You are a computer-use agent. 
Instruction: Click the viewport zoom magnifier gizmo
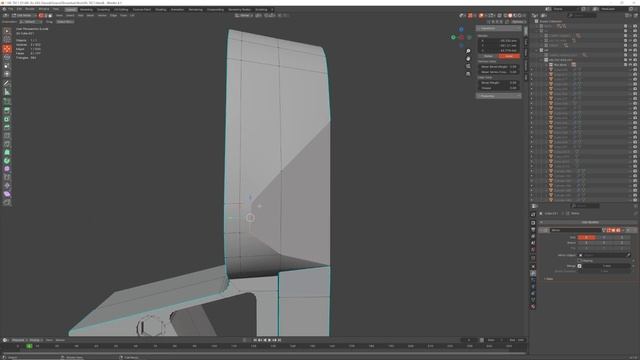click(468, 51)
